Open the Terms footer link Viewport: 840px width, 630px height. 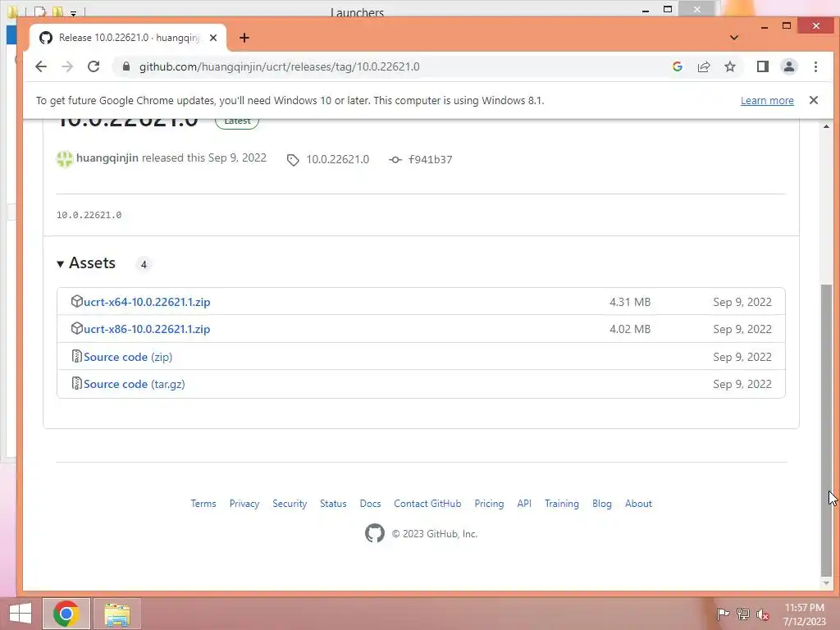[x=203, y=504]
